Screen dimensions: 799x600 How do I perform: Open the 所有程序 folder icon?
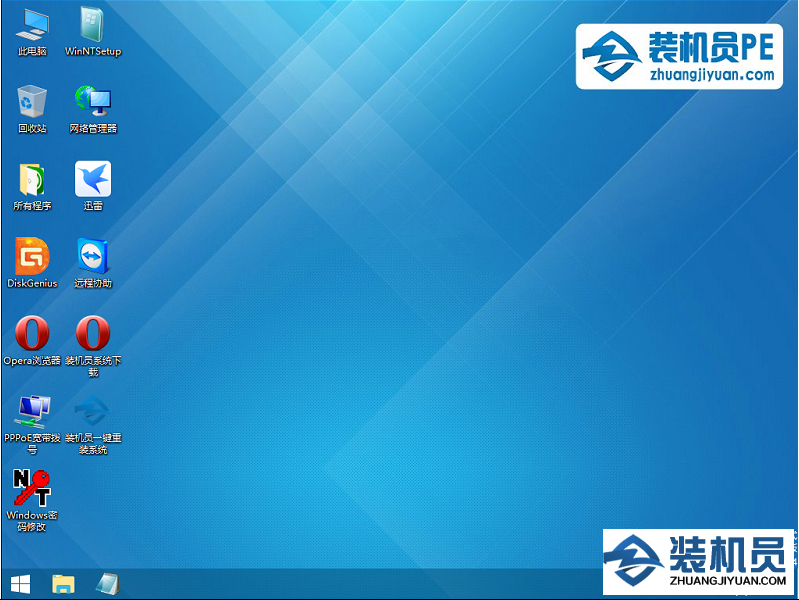pyautogui.click(x=32, y=179)
